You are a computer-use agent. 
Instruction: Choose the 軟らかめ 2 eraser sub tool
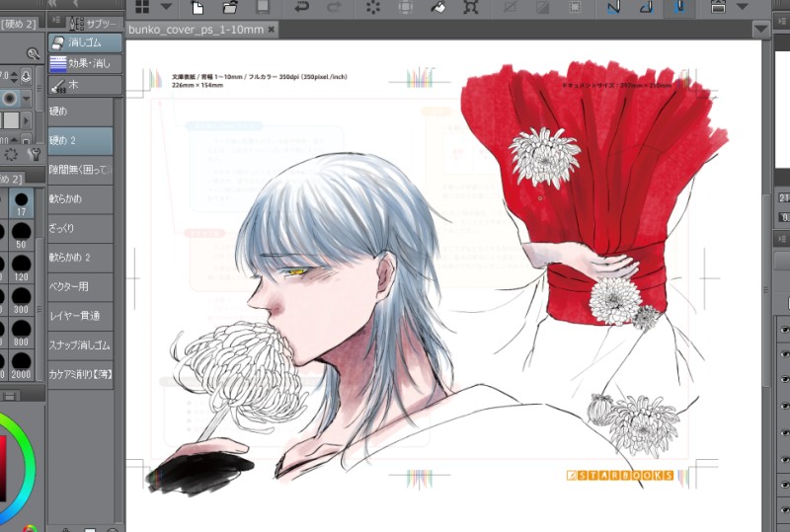[x=80, y=258]
